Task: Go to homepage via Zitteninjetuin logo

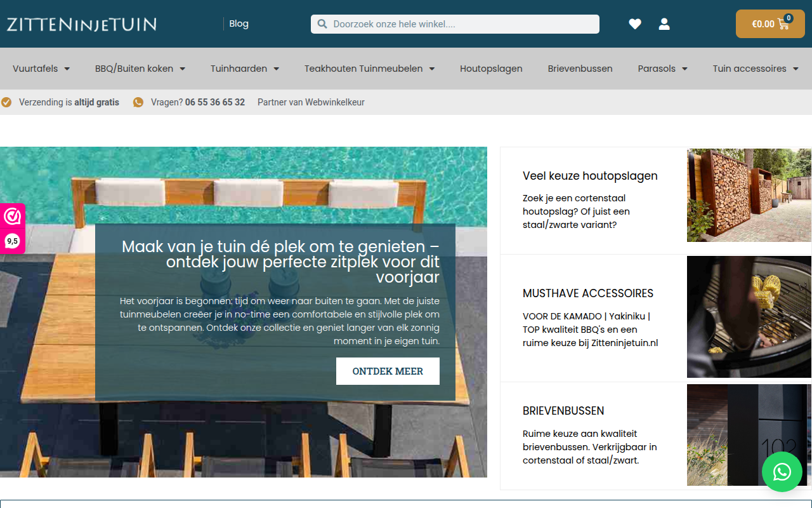Action: (81, 24)
